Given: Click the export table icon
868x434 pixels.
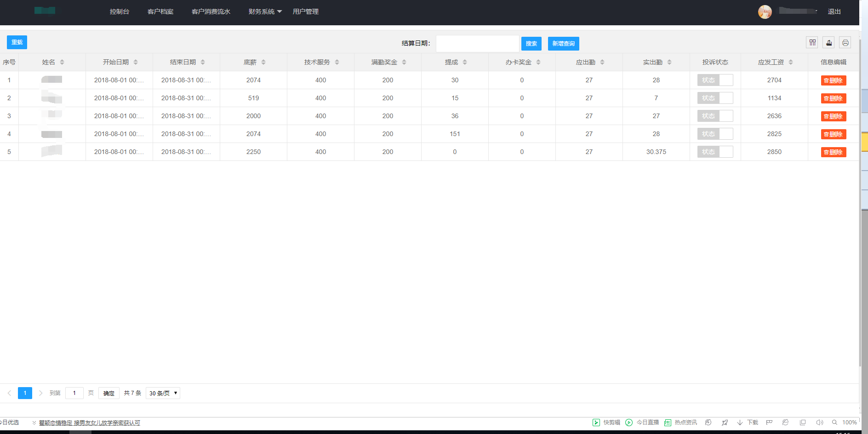Looking at the screenshot, I should (x=829, y=43).
